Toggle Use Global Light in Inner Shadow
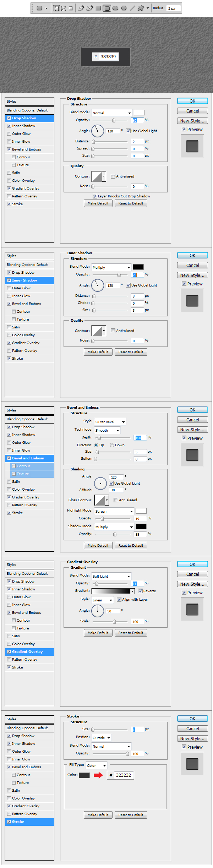The height and width of the screenshot is (868, 213). (128, 285)
